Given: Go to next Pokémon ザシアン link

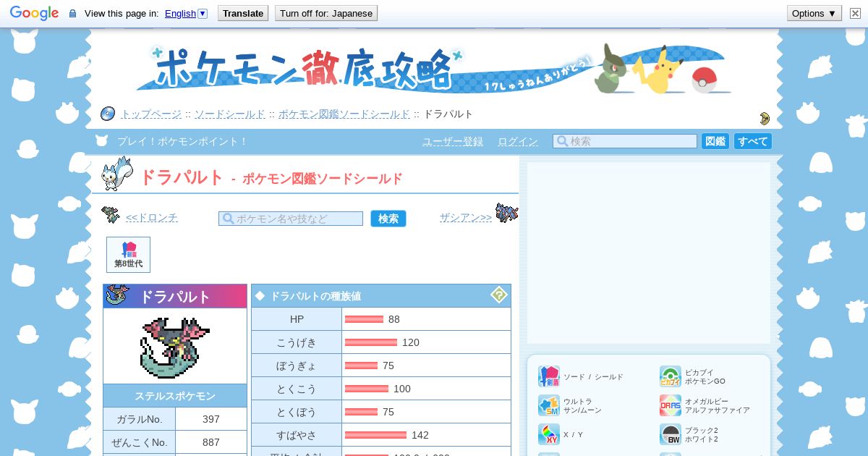Looking at the screenshot, I should pos(466,217).
